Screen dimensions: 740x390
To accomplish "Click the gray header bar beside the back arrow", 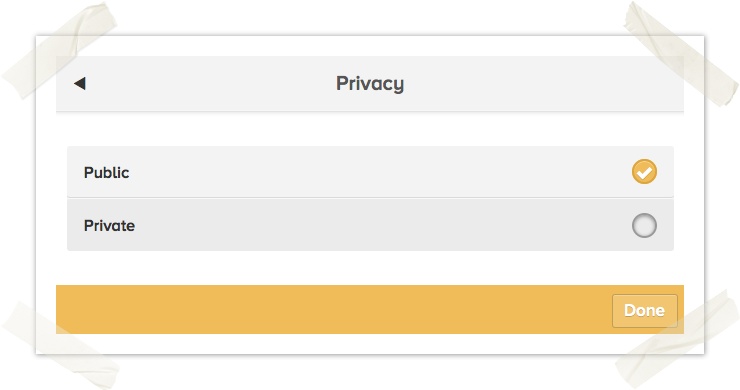I will pyautogui.click(x=210, y=84).
